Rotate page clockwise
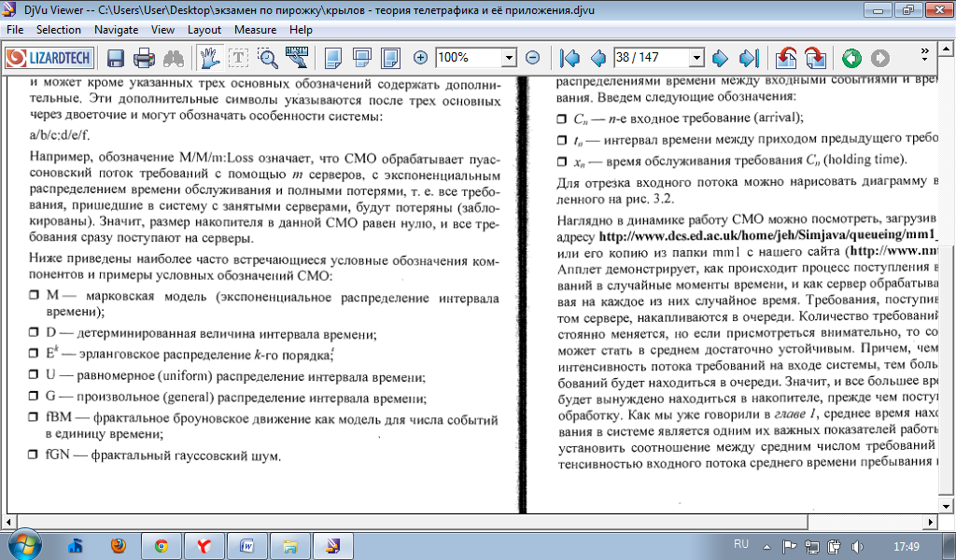 (x=815, y=59)
